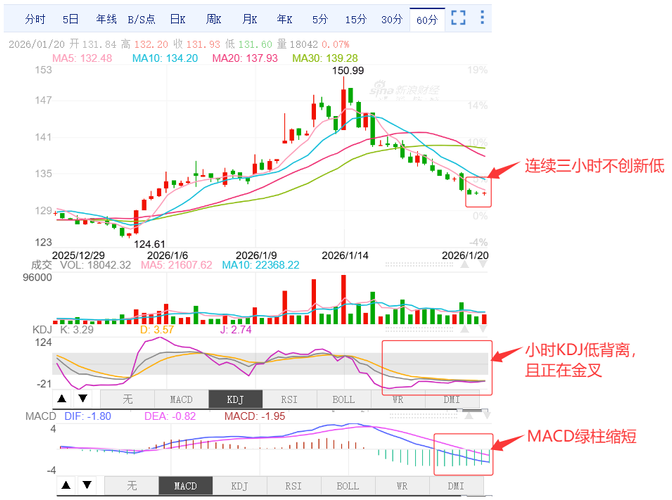The image size is (672, 500).
Task: Click the volume MA5: 21607.62 label
Action: tap(177, 265)
